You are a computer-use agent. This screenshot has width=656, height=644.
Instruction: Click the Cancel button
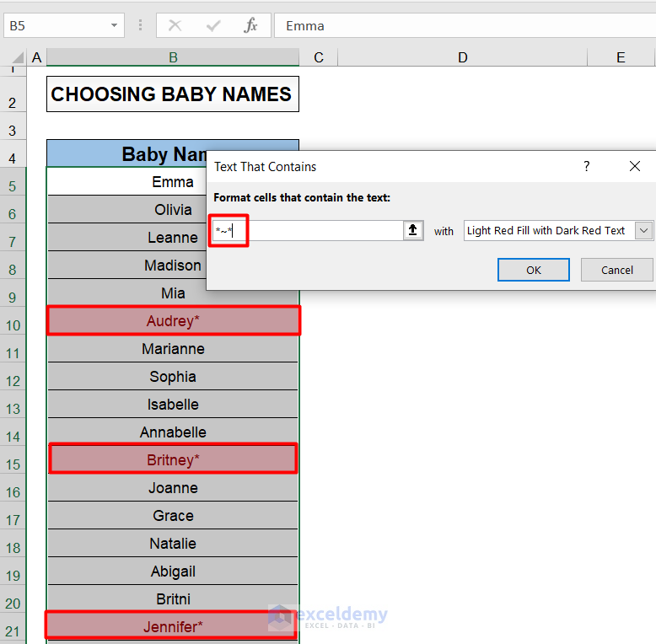tap(616, 270)
